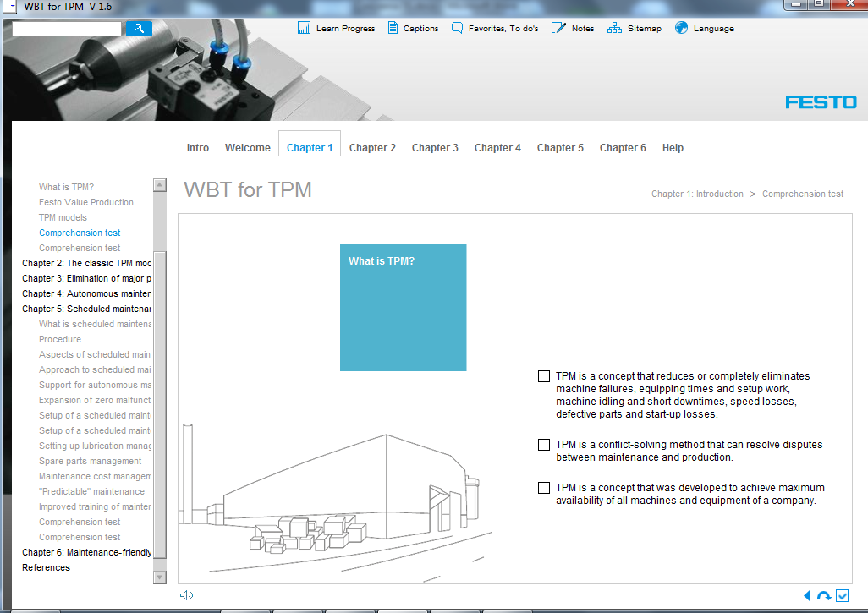Open the Intro tab
This screenshot has width=868, height=613.
tap(198, 148)
